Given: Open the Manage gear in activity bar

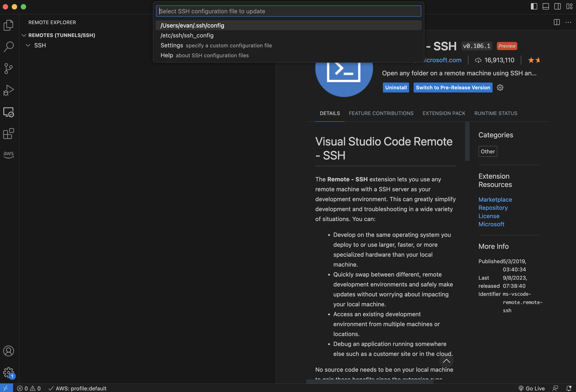Looking at the screenshot, I should (x=8, y=372).
